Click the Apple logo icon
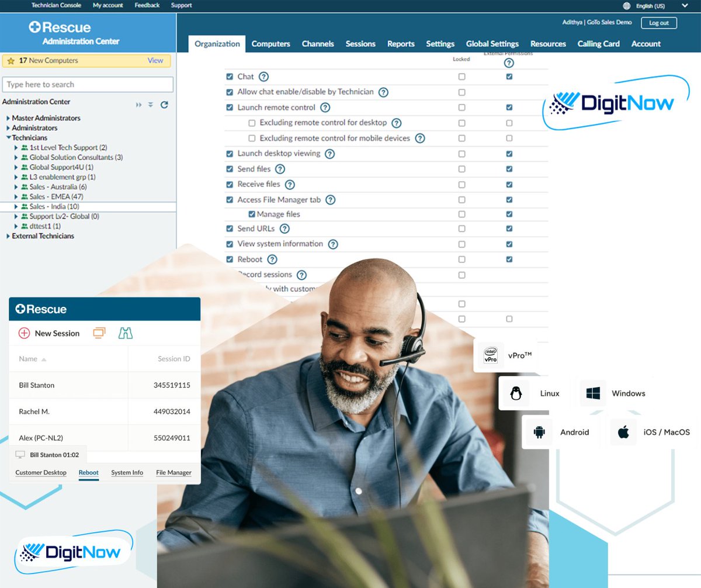Screen dimensions: 701x588 [623, 433]
